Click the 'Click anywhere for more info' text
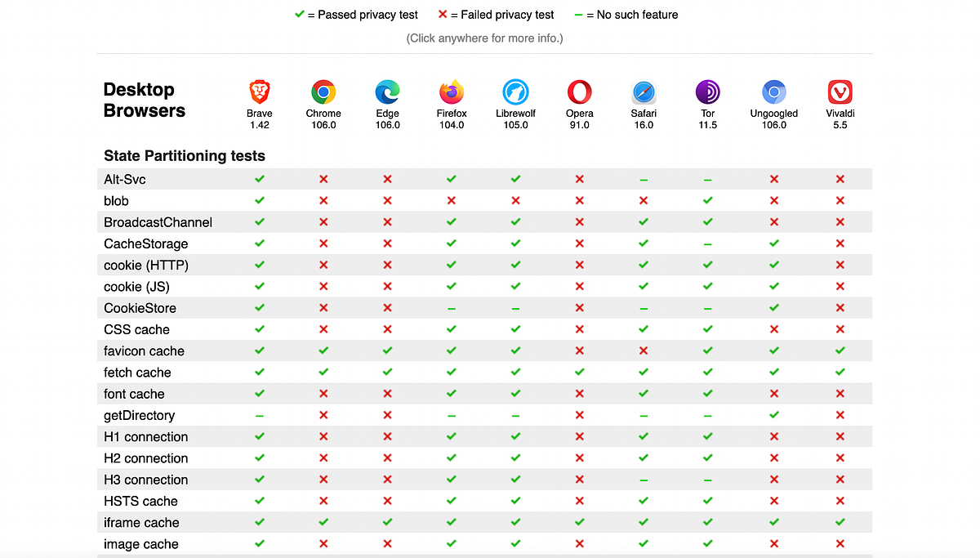The width and height of the screenshot is (980, 558). [x=487, y=38]
